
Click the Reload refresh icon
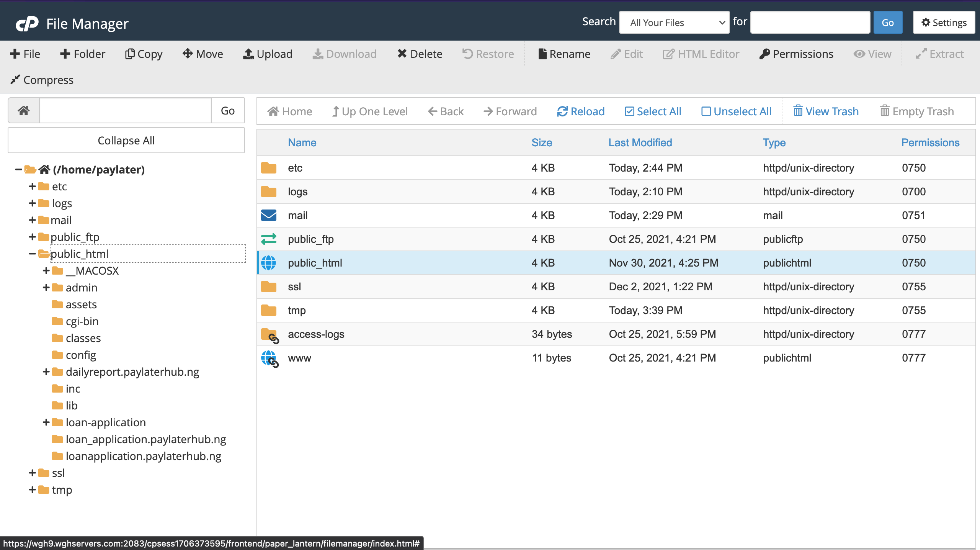(x=562, y=111)
